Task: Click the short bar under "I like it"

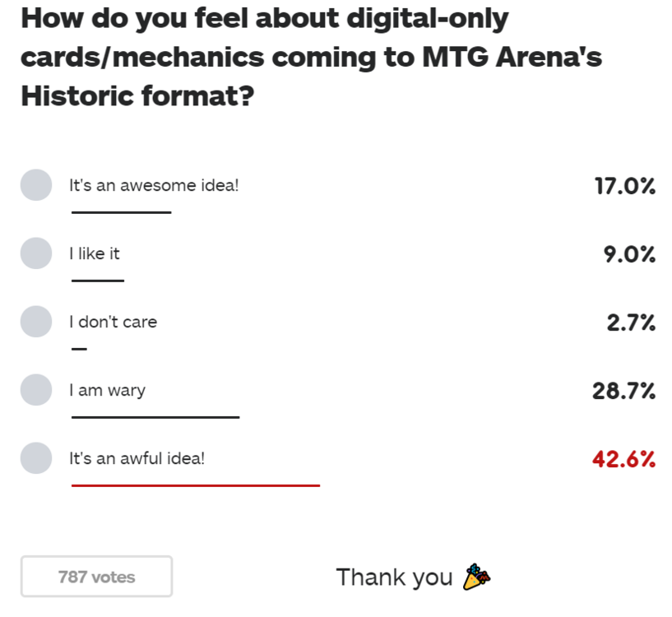Action: coord(97,281)
